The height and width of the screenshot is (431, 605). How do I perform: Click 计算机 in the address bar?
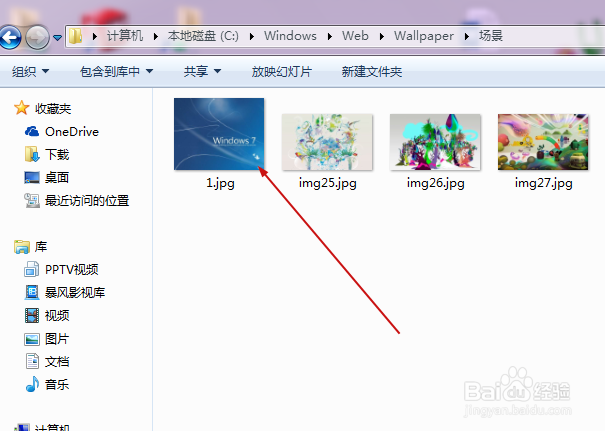point(125,36)
